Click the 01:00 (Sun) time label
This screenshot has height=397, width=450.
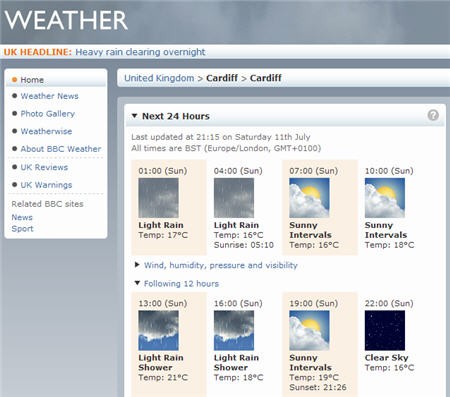(163, 171)
